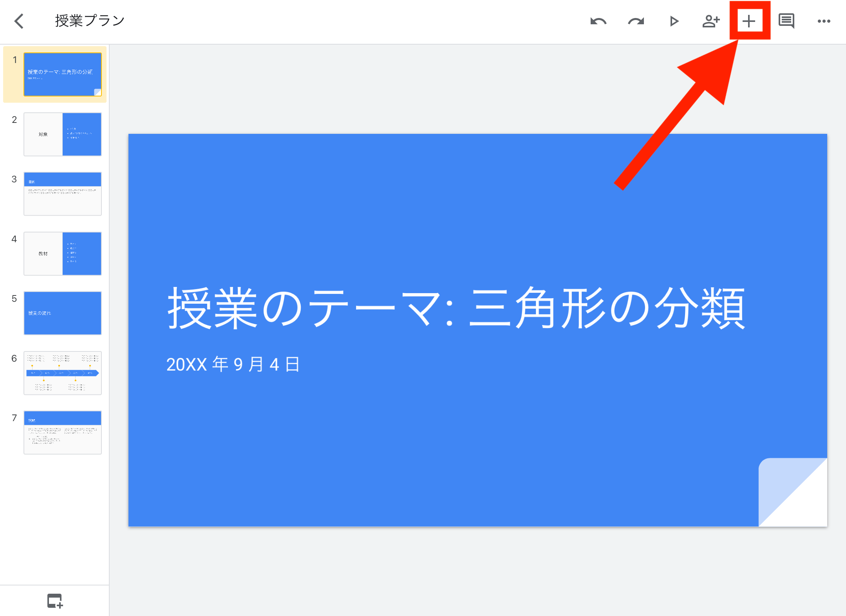Screen dimensions: 846x616
Task: Add a new slide with bottom icon
Action: tap(55, 601)
